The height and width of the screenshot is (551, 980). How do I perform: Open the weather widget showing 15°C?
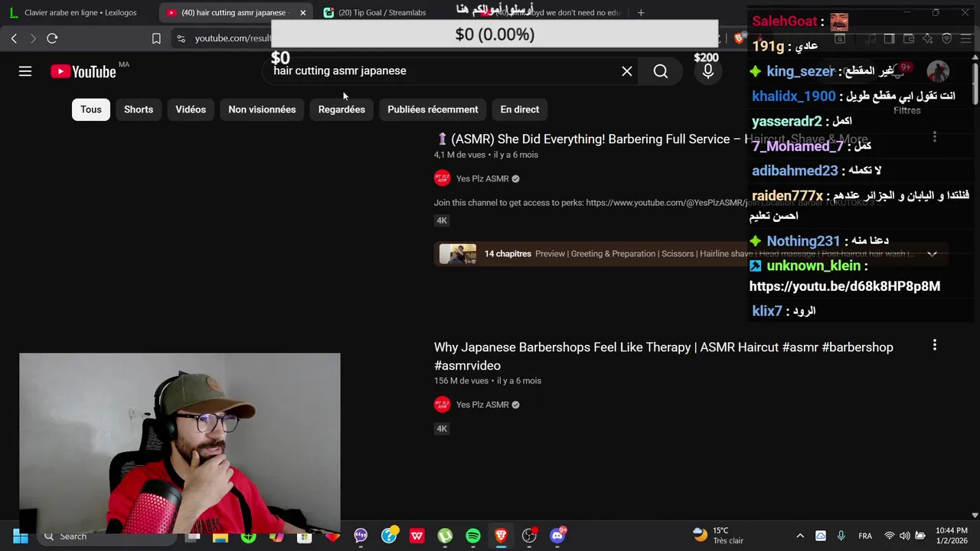718,536
